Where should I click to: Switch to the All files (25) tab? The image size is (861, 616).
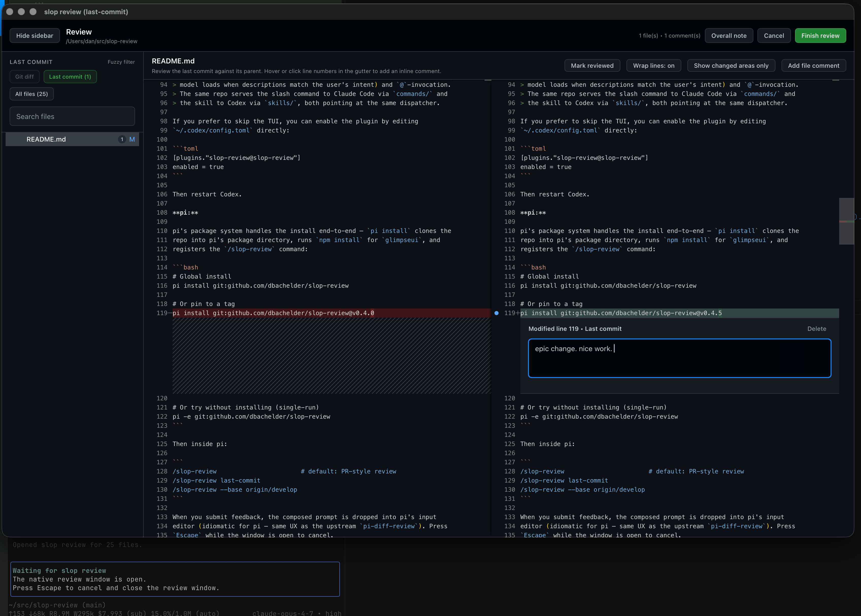tap(31, 94)
